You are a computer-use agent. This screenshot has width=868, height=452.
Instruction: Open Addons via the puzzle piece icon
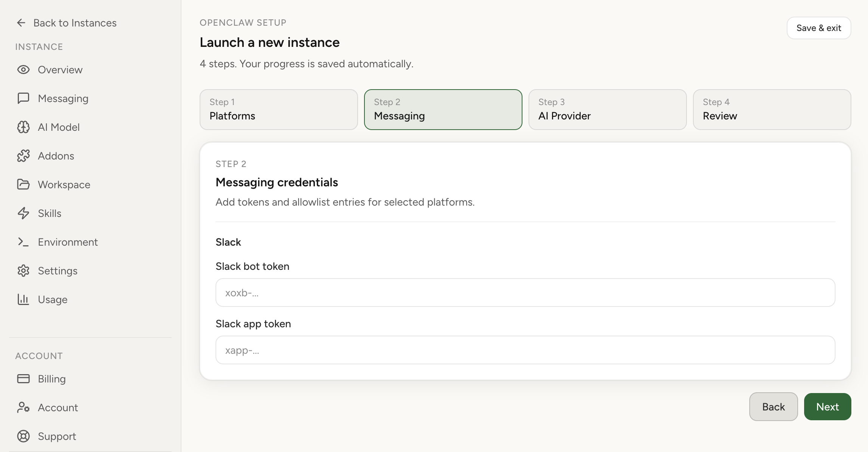pos(23,156)
